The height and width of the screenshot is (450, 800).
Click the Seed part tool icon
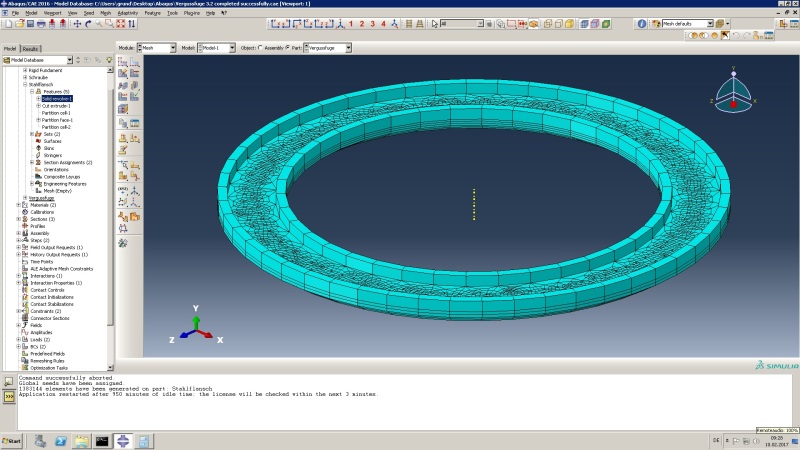pyautogui.click(x=122, y=62)
